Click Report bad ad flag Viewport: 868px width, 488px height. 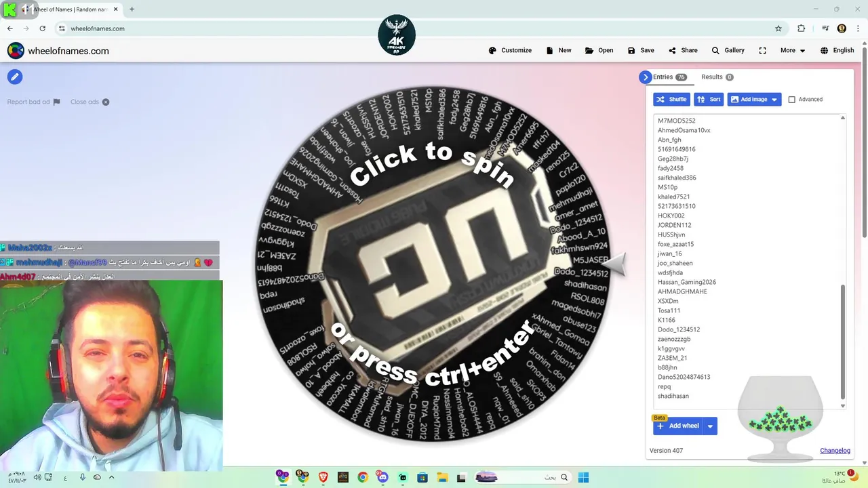34,102
